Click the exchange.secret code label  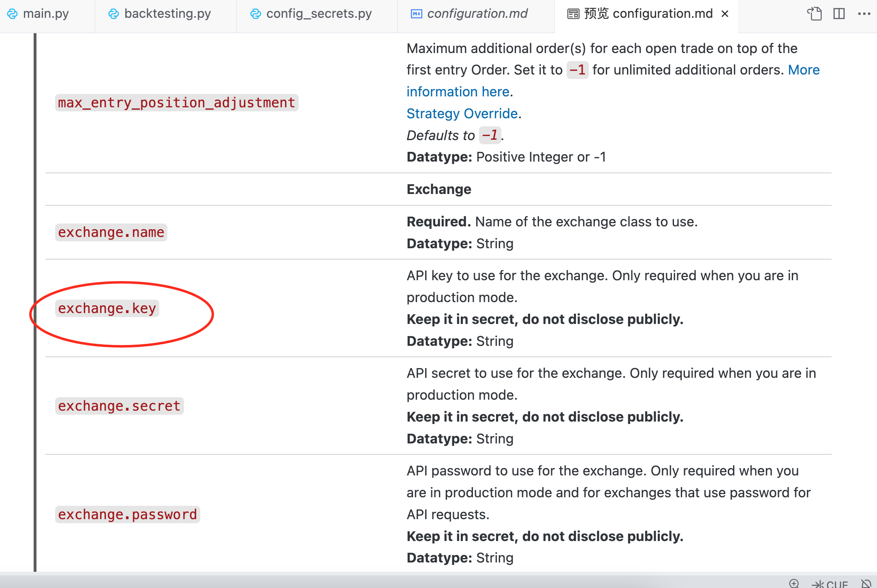119,406
